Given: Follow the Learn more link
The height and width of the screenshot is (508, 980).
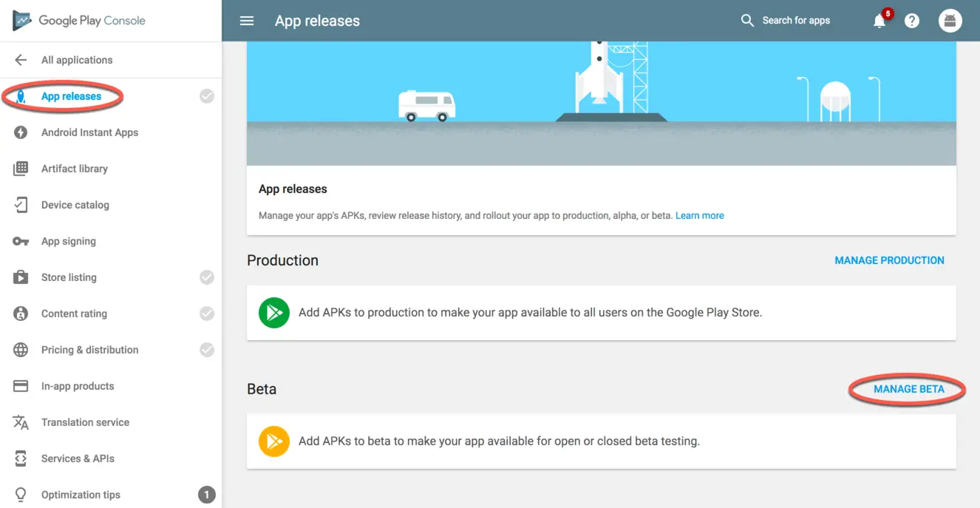Looking at the screenshot, I should click(699, 216).
